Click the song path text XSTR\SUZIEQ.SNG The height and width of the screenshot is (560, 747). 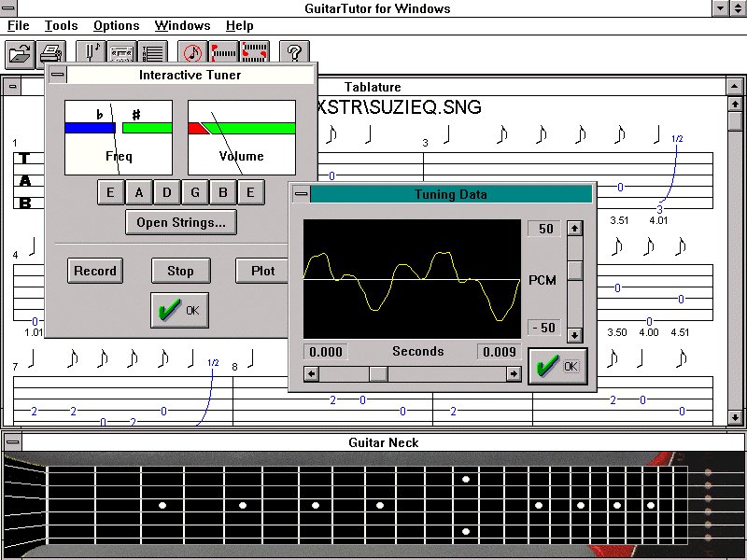tap(400, 107)
